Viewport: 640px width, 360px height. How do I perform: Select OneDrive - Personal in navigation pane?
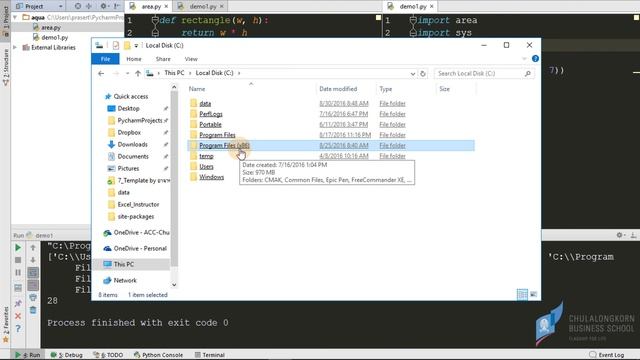(140, 248)
